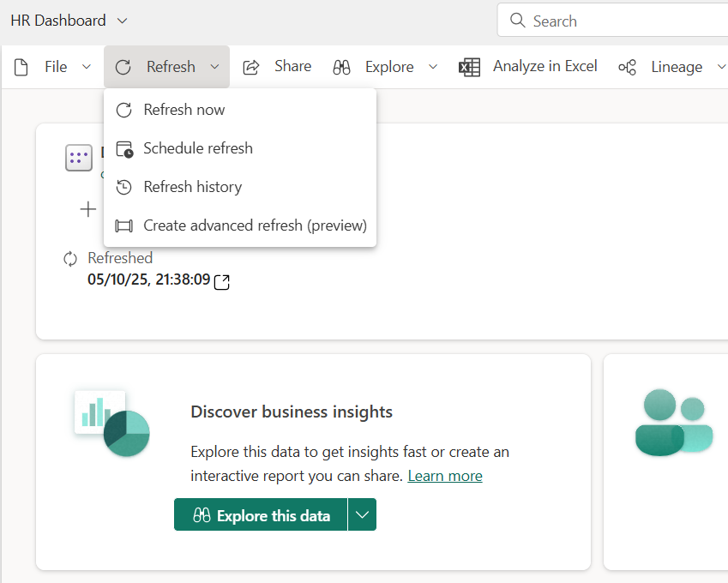The width and height of the screenshot is (728, 583).
Task: Expand the Explore toolbar chevron
Action: [x=433, y=67]
